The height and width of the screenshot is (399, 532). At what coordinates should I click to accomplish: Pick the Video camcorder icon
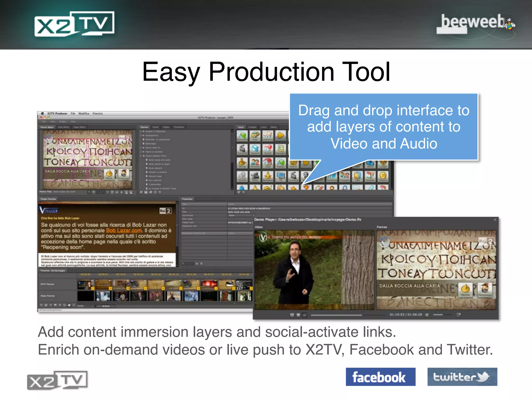tap(255, 176)
